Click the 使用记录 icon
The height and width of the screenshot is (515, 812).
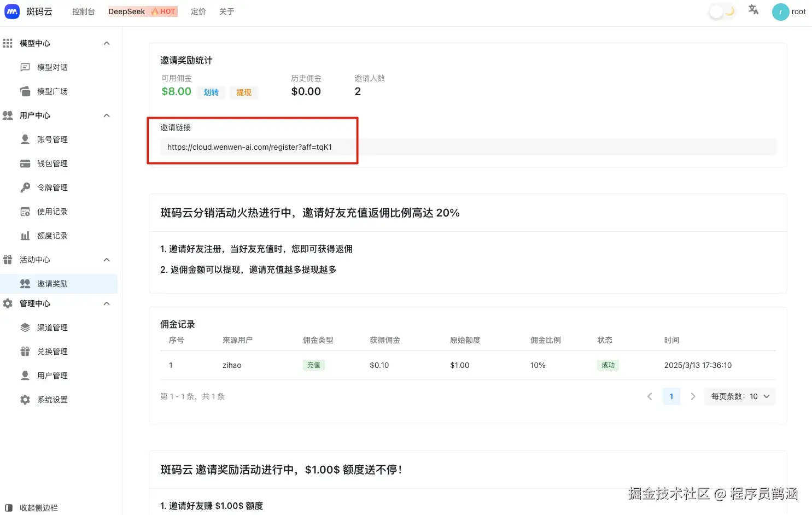point(25,212)
